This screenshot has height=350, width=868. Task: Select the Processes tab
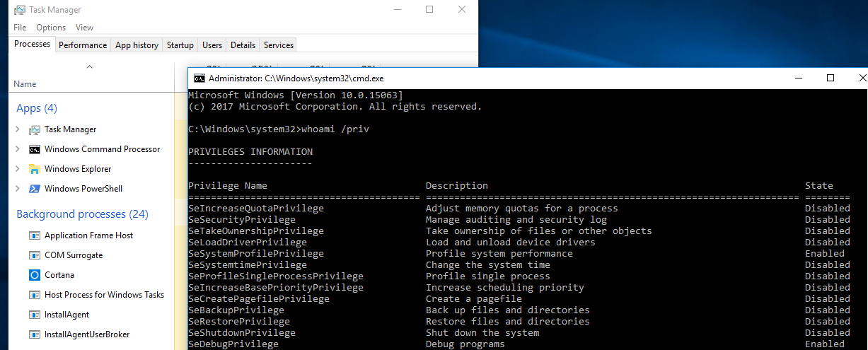33,44
